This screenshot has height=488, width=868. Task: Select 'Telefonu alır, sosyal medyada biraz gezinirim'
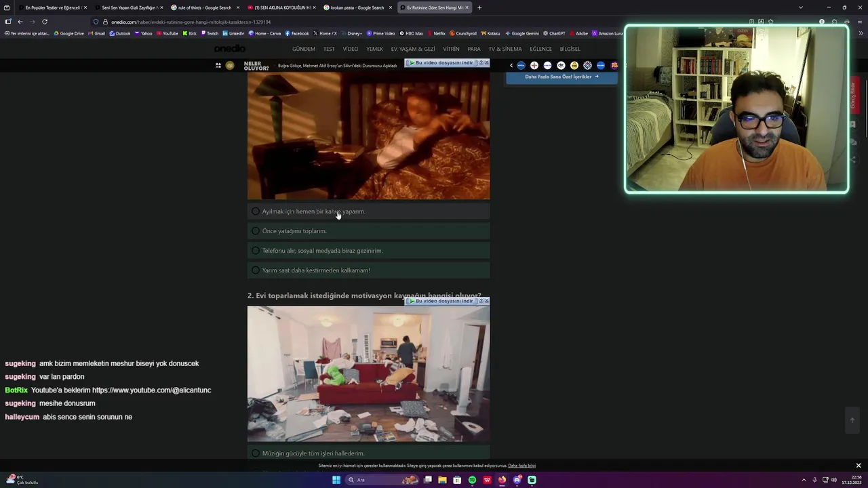(x=368, y=251)
